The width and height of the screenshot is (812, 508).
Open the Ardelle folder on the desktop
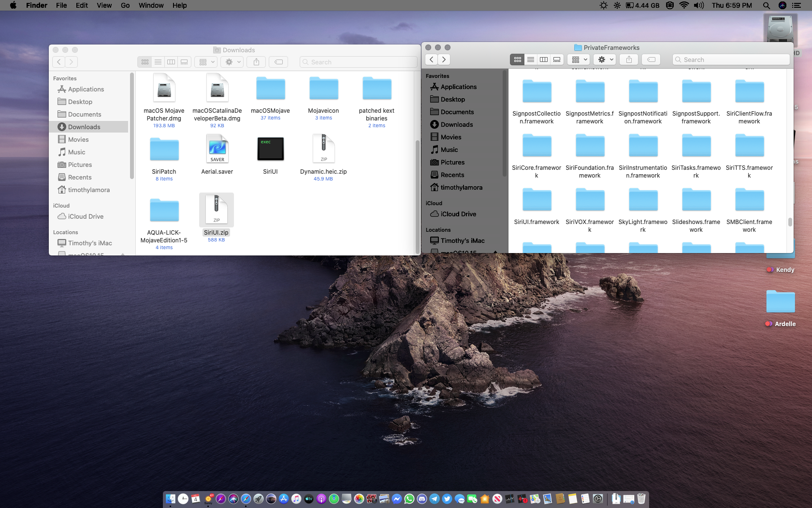(x=781, y=301)
